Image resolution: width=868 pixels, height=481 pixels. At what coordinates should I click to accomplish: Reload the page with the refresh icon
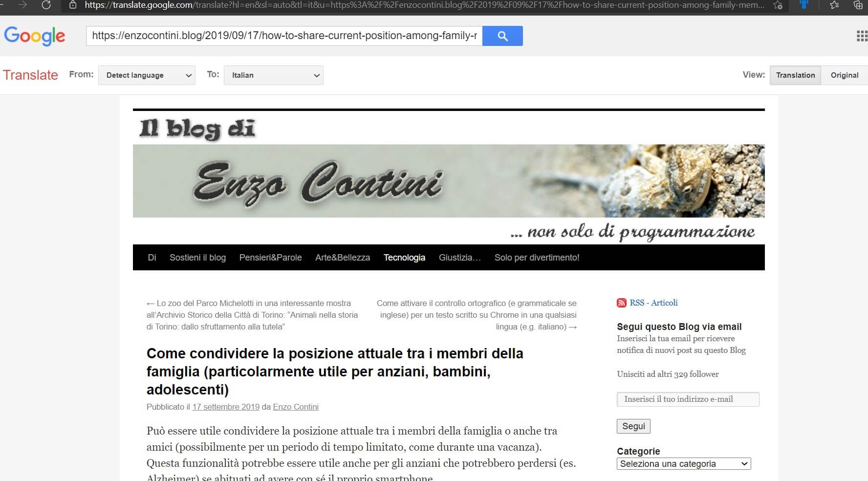[46, 5]
